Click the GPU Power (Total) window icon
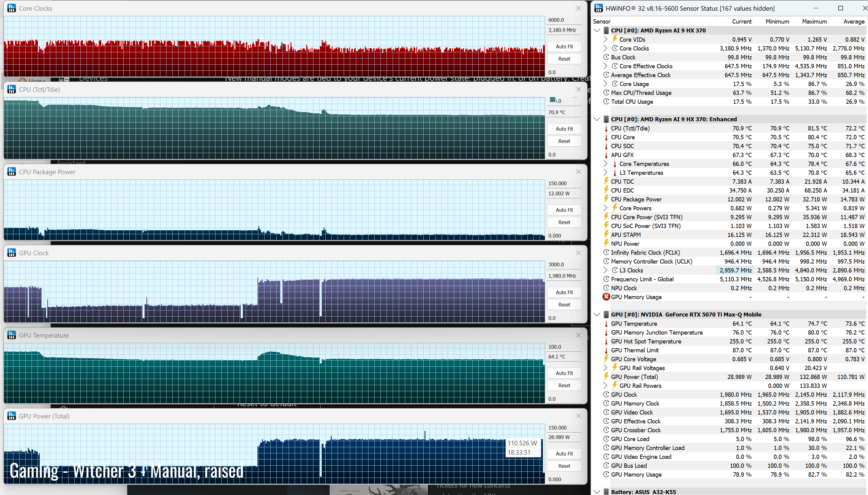The width and height of the screenshot is (868, 495). (12, 416)
